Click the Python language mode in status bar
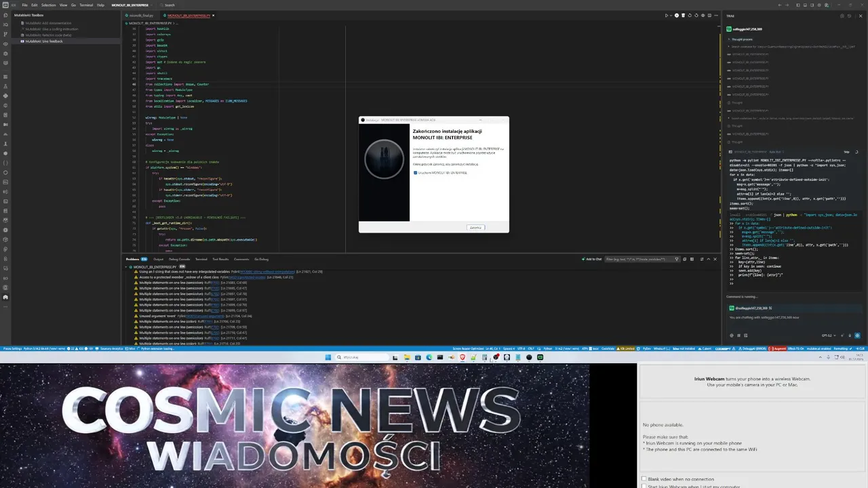The width and height of the screenshot is (868, 488). point(548,348)
